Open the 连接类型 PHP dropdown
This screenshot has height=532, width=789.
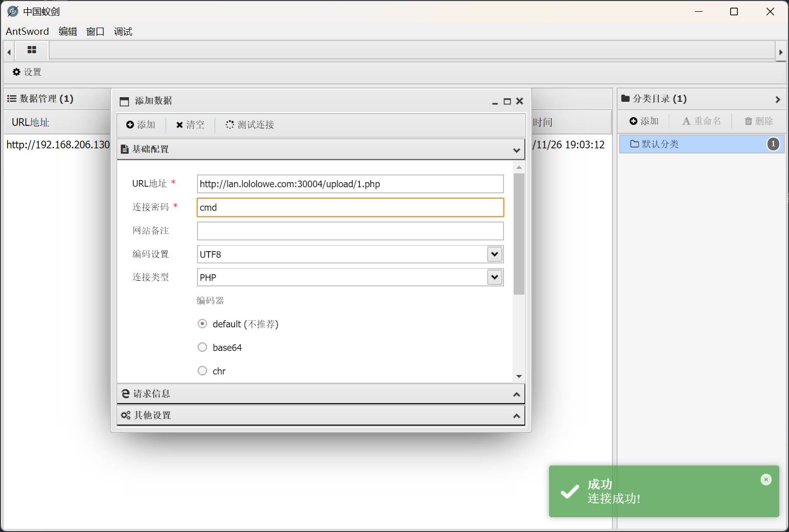tap(494, 277)
